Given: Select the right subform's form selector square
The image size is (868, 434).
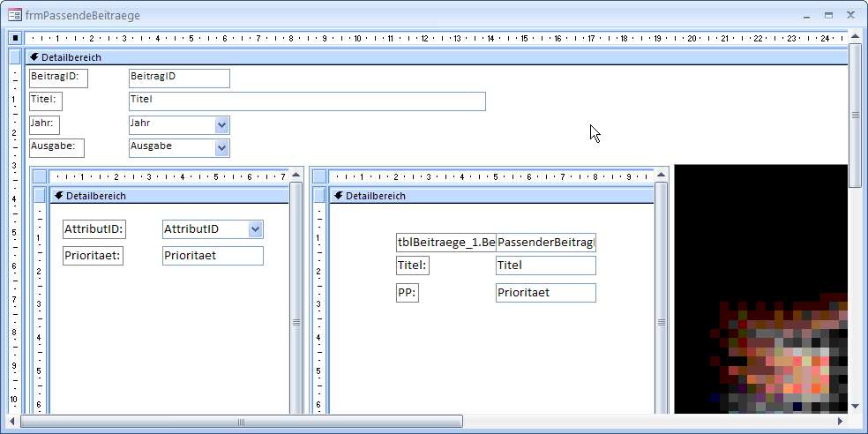Looking at the screenshot, I should 318,176.
